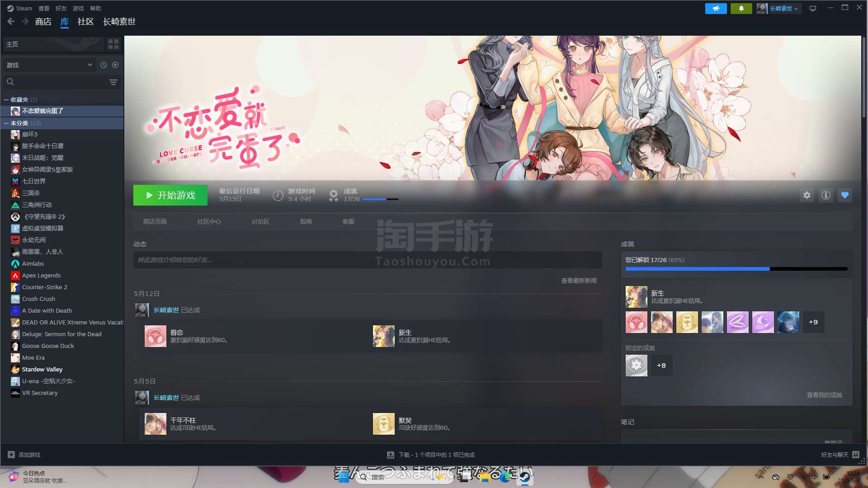Select Counter-Strike 2 in the library list

tap(62, 287)
